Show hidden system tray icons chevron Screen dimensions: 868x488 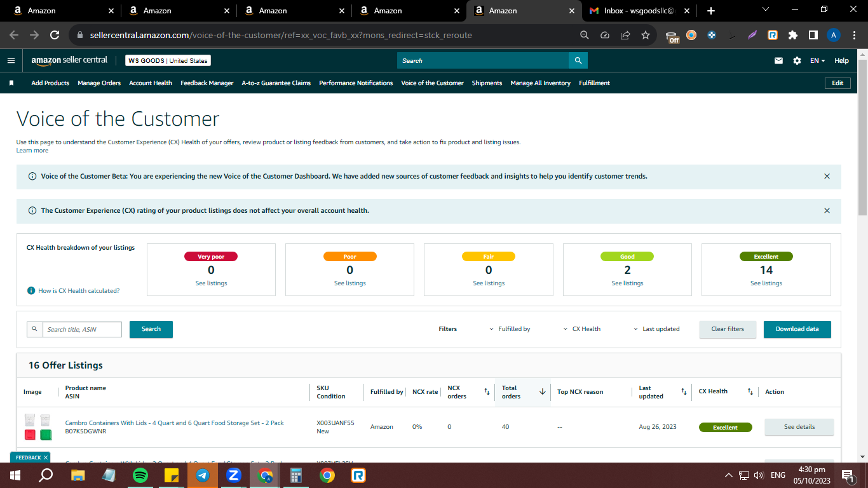tap(729, 475)
